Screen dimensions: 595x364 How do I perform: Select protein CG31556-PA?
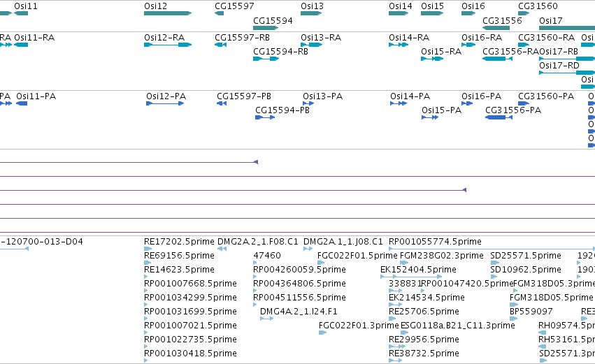click(499, 117)
